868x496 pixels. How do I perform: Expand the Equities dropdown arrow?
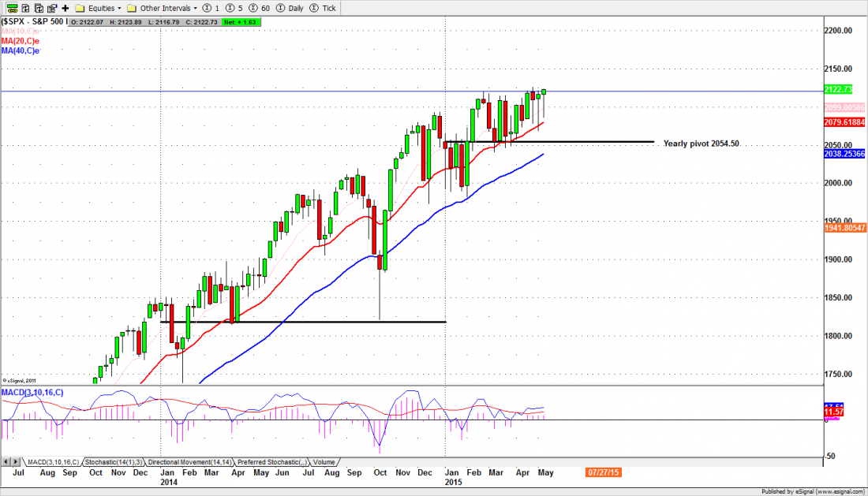pyautogui.click(x=118, y=7)
